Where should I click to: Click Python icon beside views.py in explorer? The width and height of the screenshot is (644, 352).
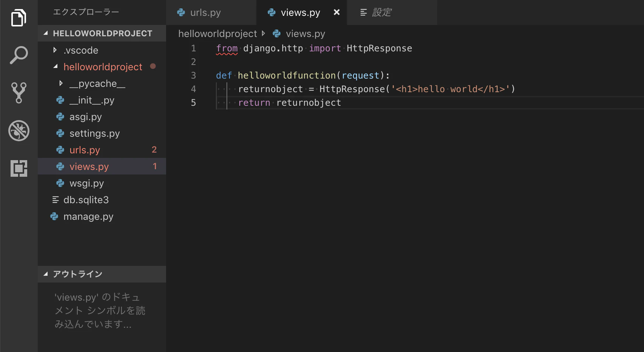pyautogui.click(x=60, y=167)
